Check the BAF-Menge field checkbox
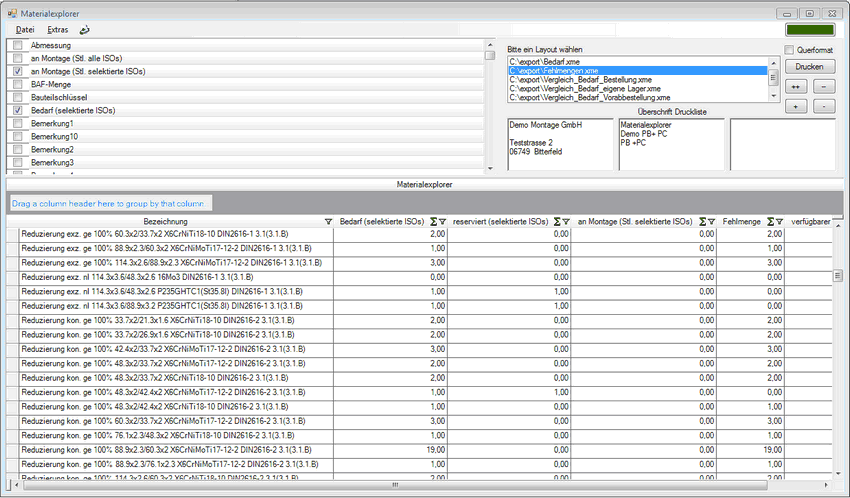Image resolution: width=850 pixels, height=498 pixels. pyautogui.click(x=18, y=85)
